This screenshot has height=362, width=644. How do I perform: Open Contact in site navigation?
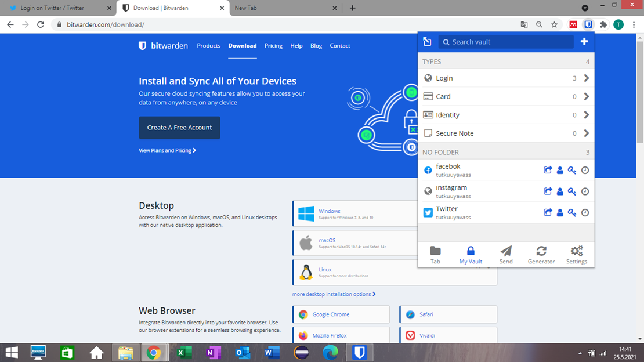pos(339,46)
